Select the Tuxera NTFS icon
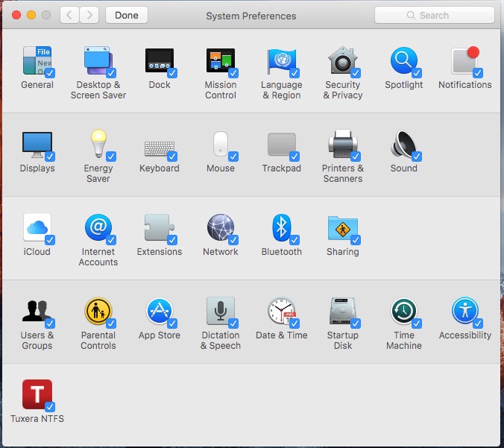The image size is (504, 448). [37, 395]
